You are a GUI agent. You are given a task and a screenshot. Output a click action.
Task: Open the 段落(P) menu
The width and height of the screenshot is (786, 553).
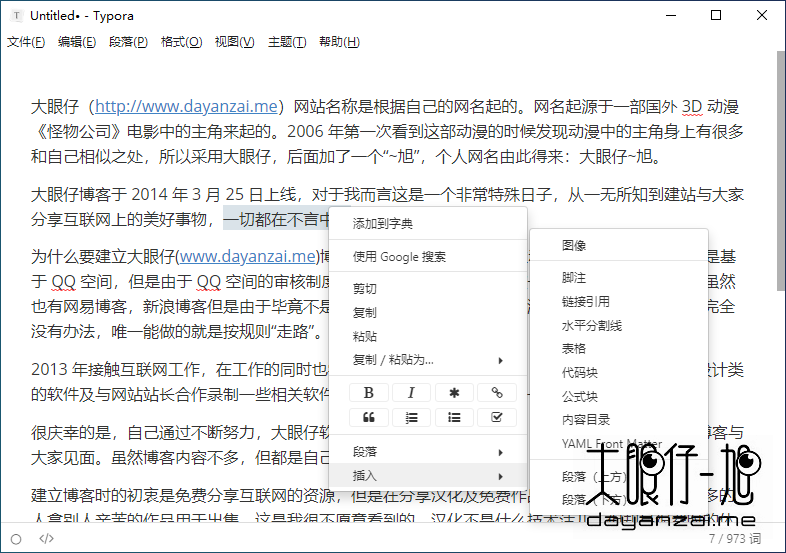[128, 42]
